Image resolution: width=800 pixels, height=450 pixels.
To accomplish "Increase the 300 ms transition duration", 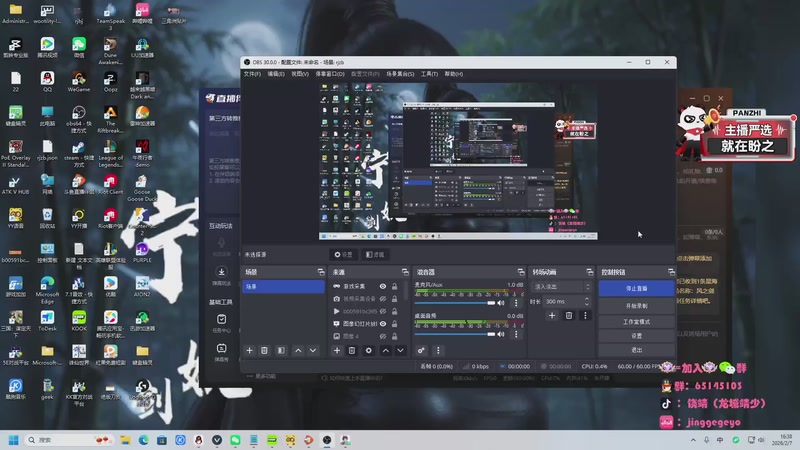I will coord(586,299).
